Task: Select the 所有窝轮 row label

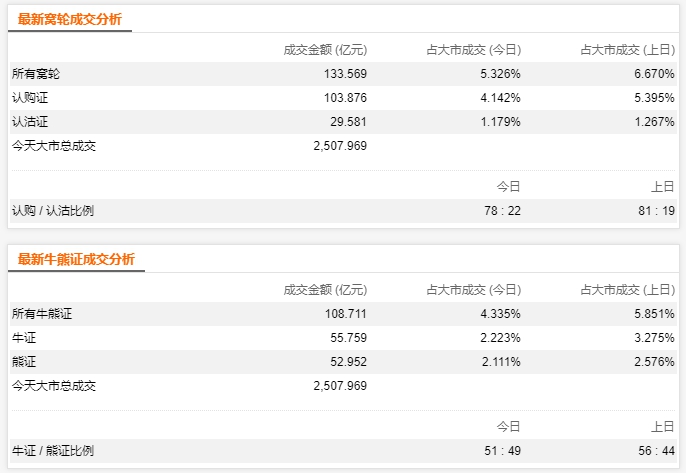Action: pos(36,74)
